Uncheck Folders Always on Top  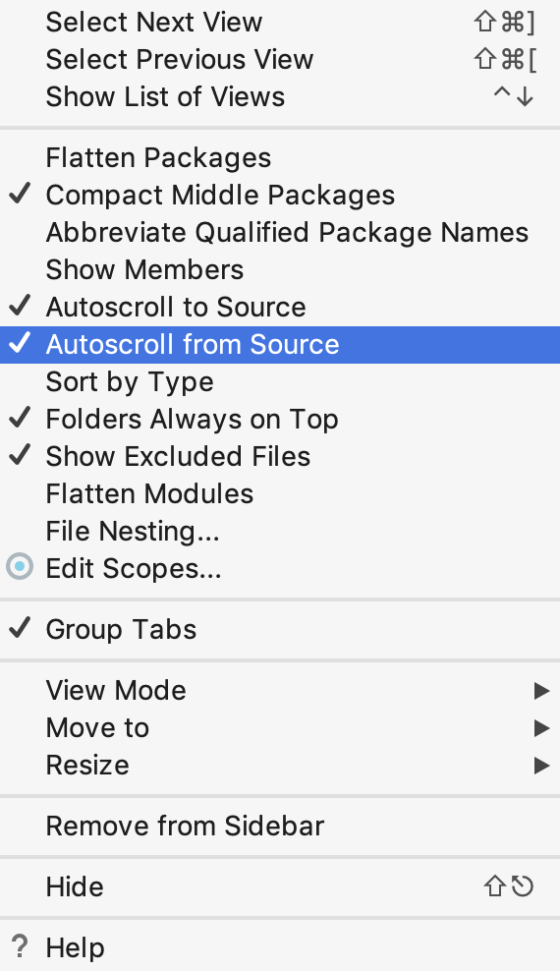pyautogui.click(x=280, y=420)
